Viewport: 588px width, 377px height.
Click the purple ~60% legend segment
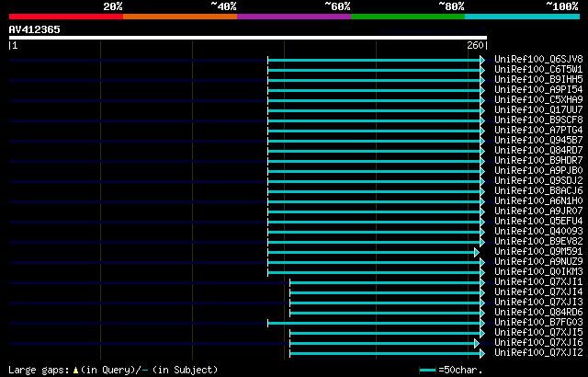coord(294,17)
